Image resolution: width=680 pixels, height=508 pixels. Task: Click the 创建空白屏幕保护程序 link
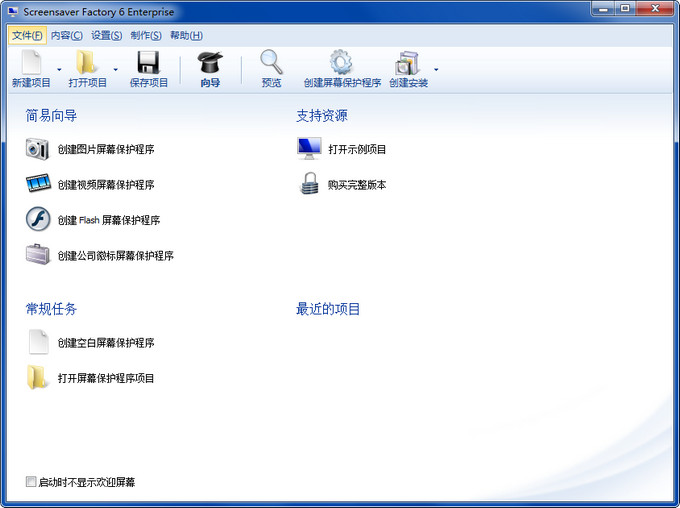pyautogui.click(x=106, y=343)
